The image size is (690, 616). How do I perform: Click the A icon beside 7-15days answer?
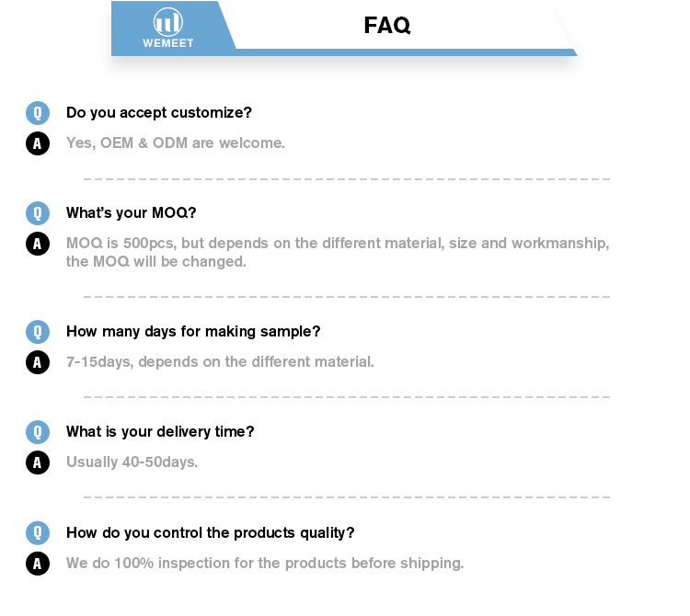37,362
